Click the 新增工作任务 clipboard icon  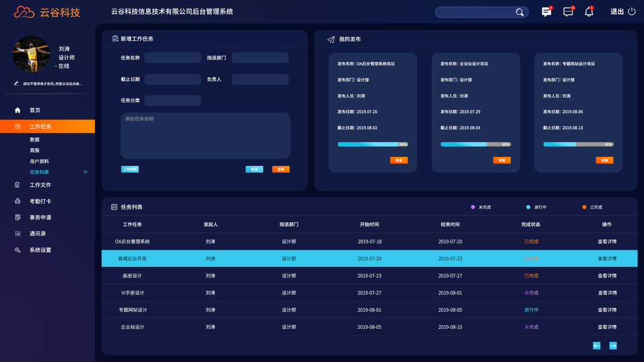[115, 39]
